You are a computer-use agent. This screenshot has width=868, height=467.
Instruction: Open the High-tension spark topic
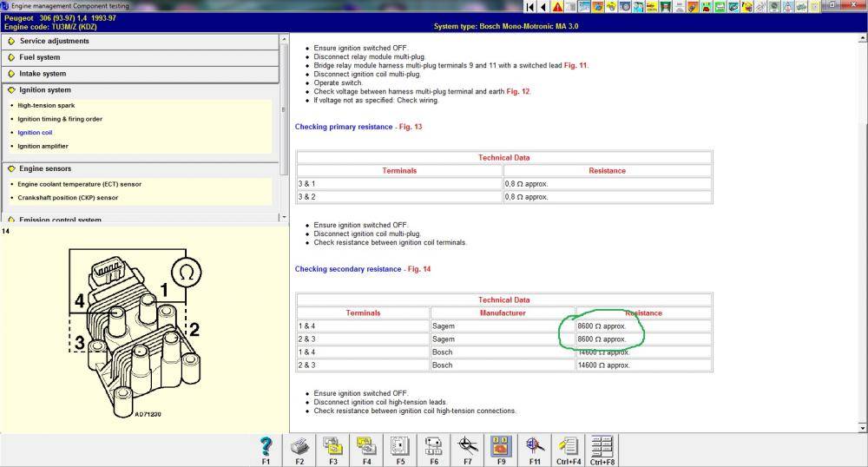(x=46, y=105)
